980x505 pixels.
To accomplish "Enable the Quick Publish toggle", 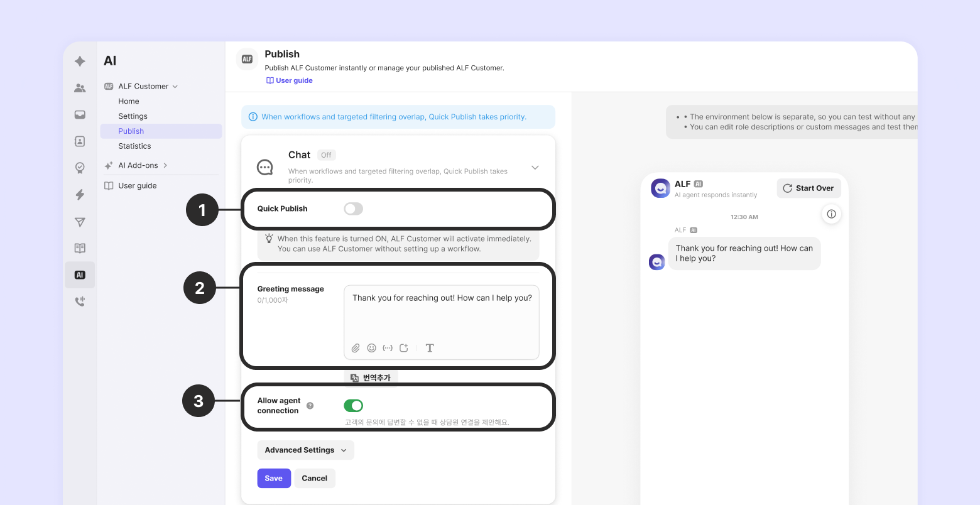I will pos(353,209).
